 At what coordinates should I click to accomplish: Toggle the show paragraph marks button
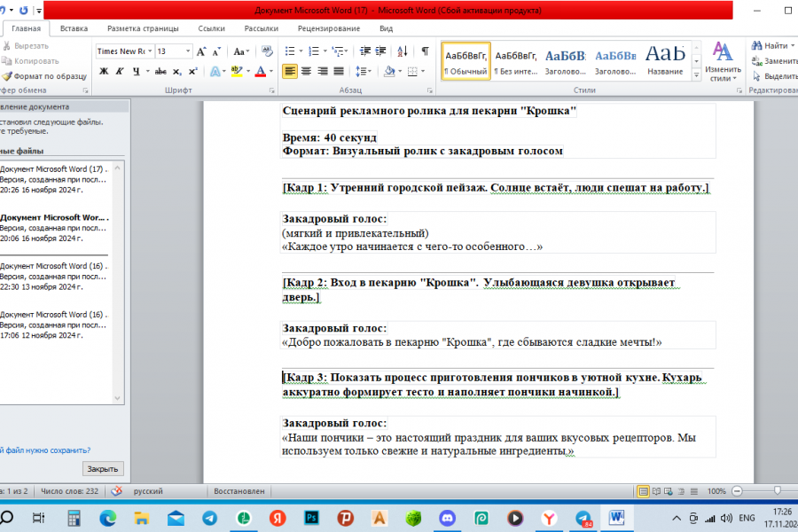coord(425,51)
